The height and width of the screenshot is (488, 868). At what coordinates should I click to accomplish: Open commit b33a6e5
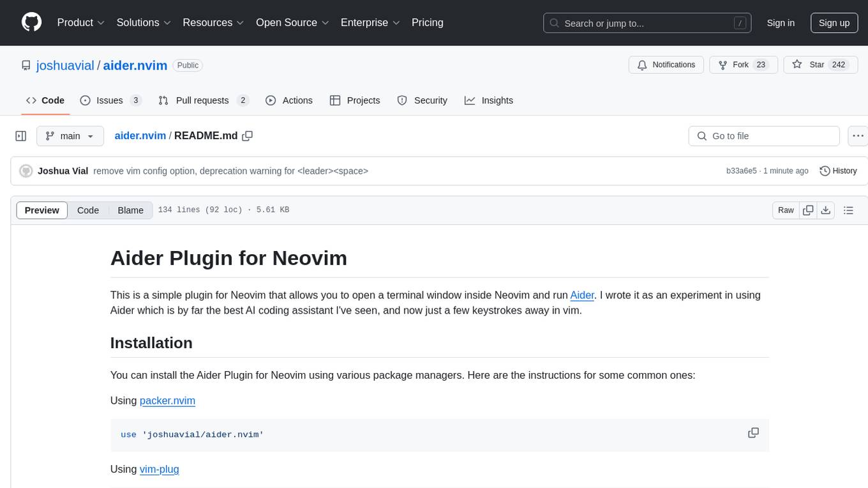coord(741,171)
